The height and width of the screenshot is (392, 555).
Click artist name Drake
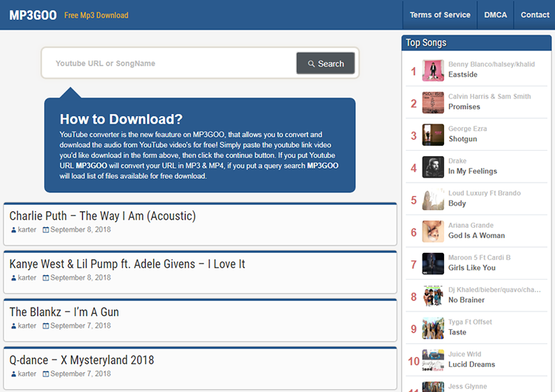[457, 160]
